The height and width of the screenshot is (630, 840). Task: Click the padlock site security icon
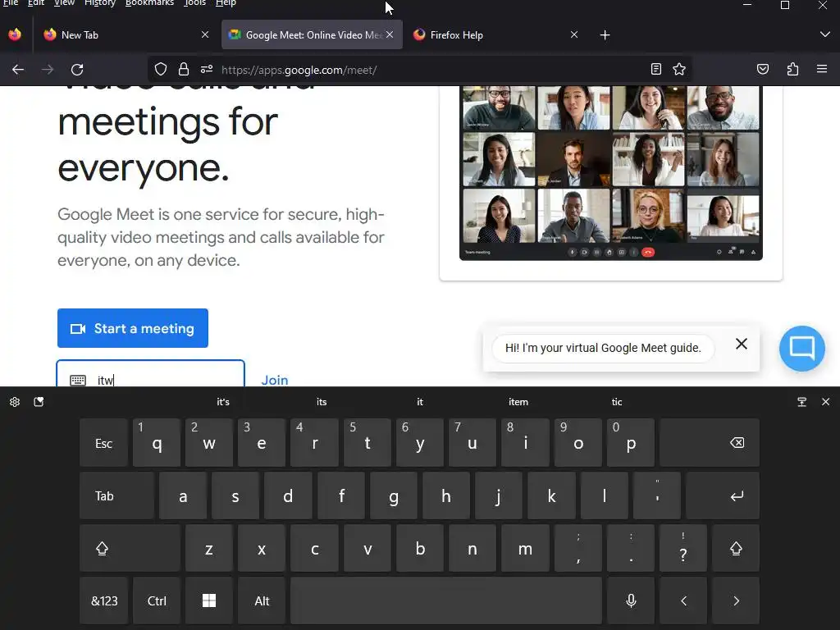tap(184, 69)
